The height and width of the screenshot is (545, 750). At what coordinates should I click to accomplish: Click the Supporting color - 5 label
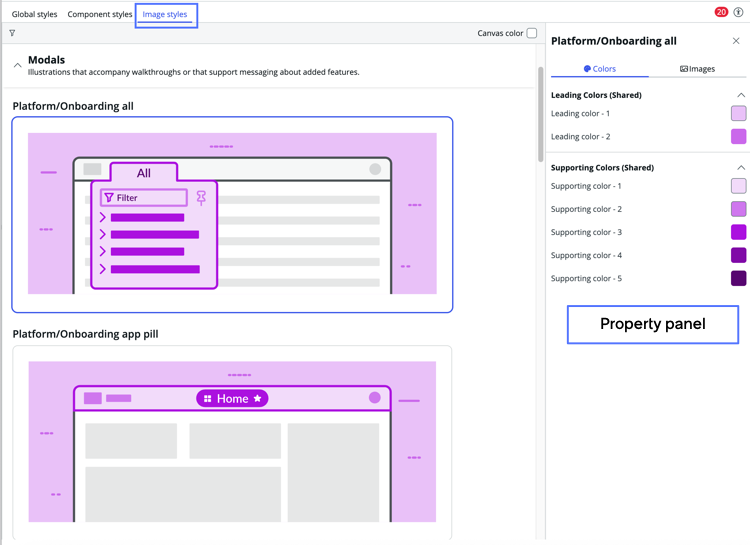pyautogui.click(x=586, y=278)
